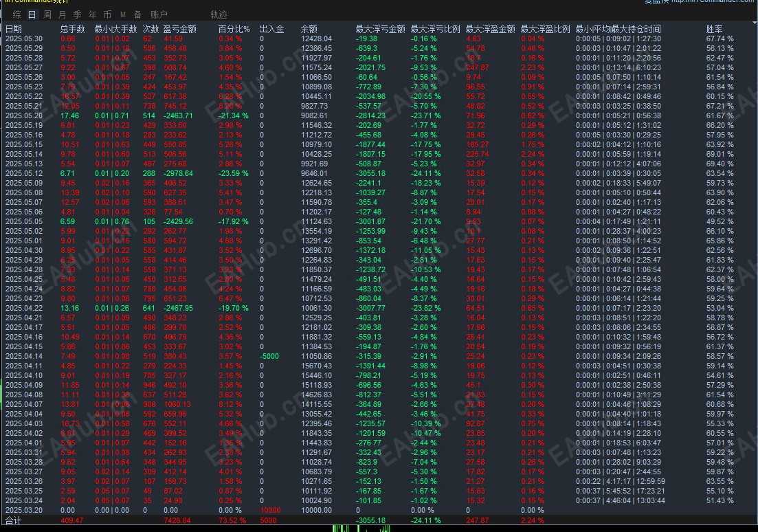
Task: Open the 备 tab
Action: coord(137,14)
